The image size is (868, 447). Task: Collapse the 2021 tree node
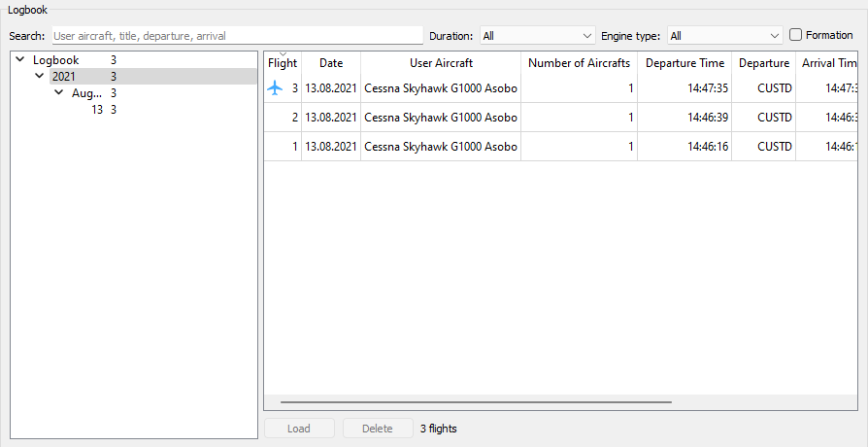click(x=39, y=77)
